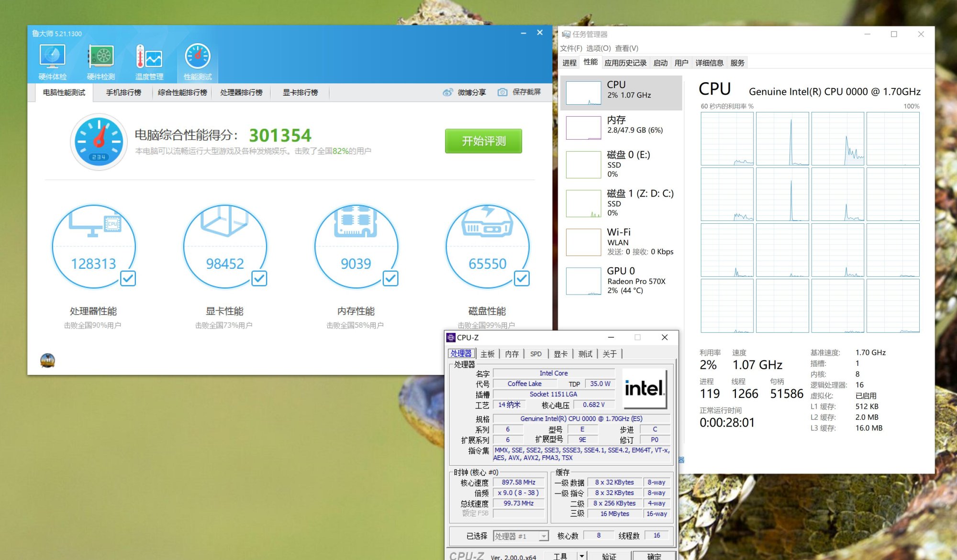Uncheck the 处理器性能 test checkbox

[x=128, y=278]
